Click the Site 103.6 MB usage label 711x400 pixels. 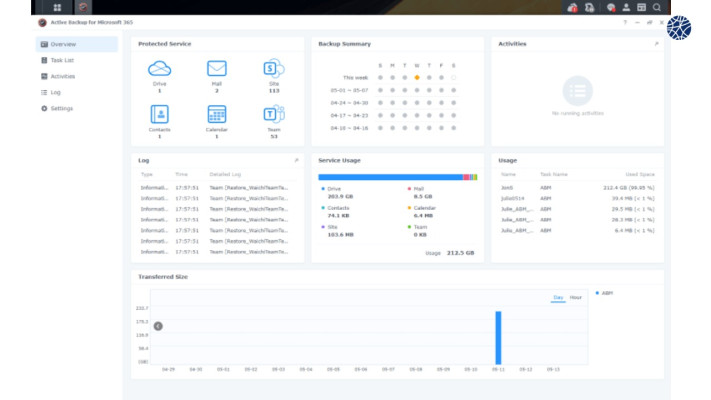click(x=337, y=231)
